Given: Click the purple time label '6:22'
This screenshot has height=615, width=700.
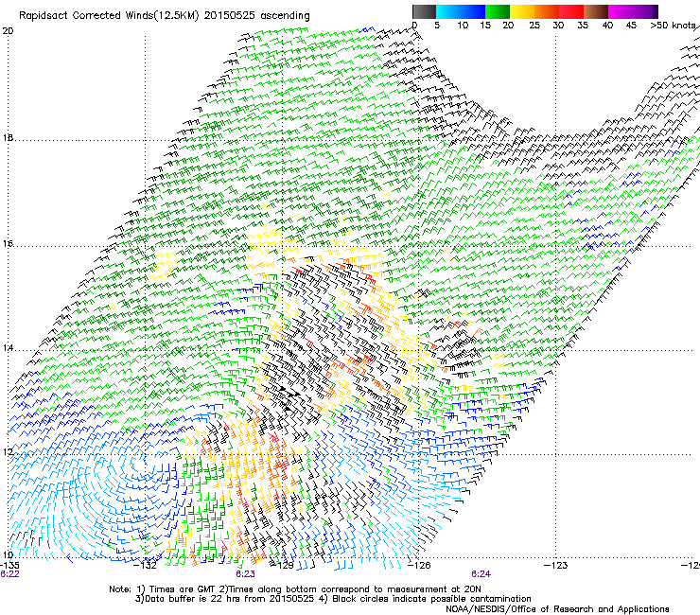Looking at the screenshot, I should (x=9, y=574).
